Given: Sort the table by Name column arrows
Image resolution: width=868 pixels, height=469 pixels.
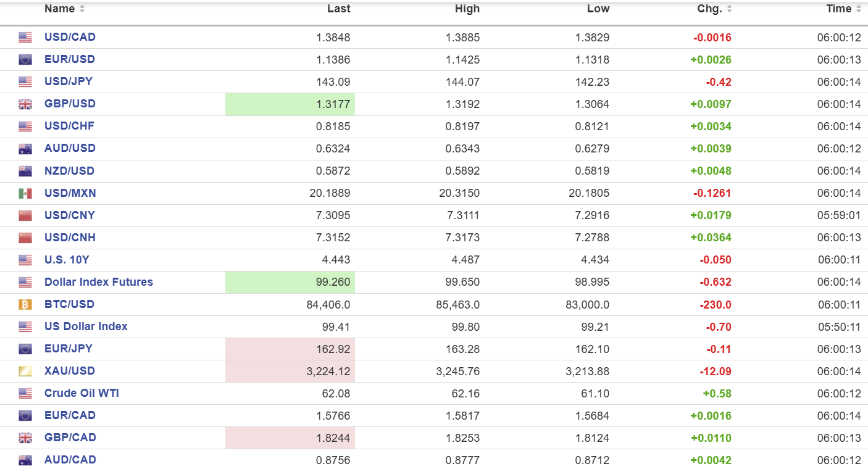Looking at the screenshot, I should (83, 9).
